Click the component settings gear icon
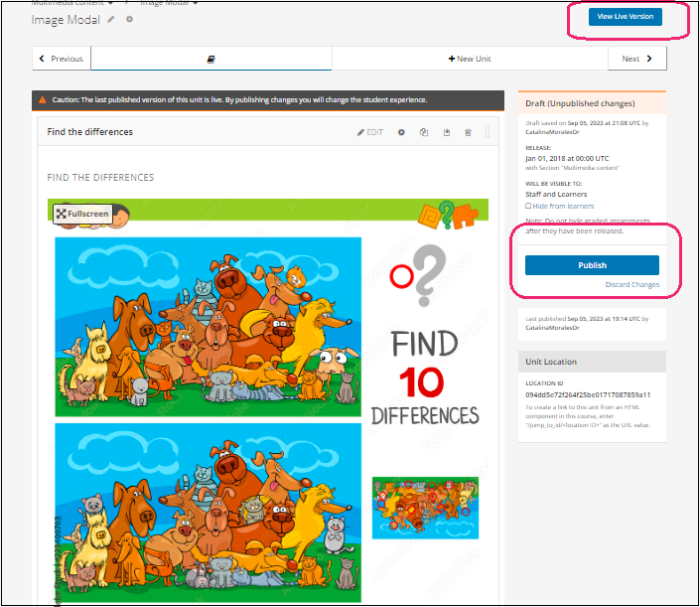Image resolution: width=700 pixels, height=607 pixels. [401, 132]
